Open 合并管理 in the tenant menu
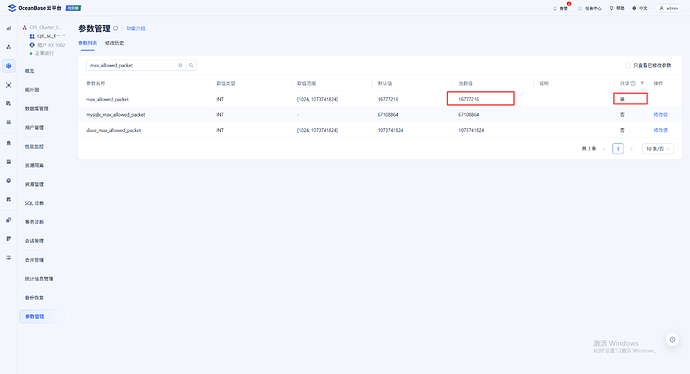Image resolution: width=690 pixels, height=374 pixels. 34,260
